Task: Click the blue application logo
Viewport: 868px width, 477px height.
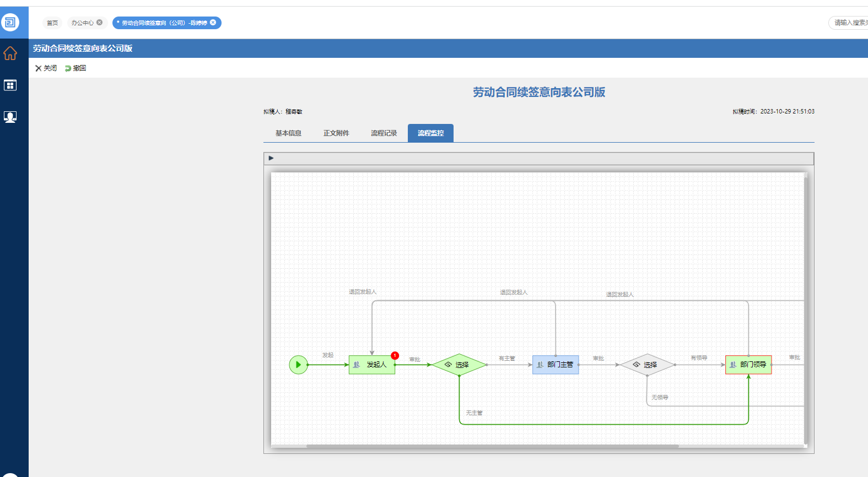Action: tap(10, 22)
